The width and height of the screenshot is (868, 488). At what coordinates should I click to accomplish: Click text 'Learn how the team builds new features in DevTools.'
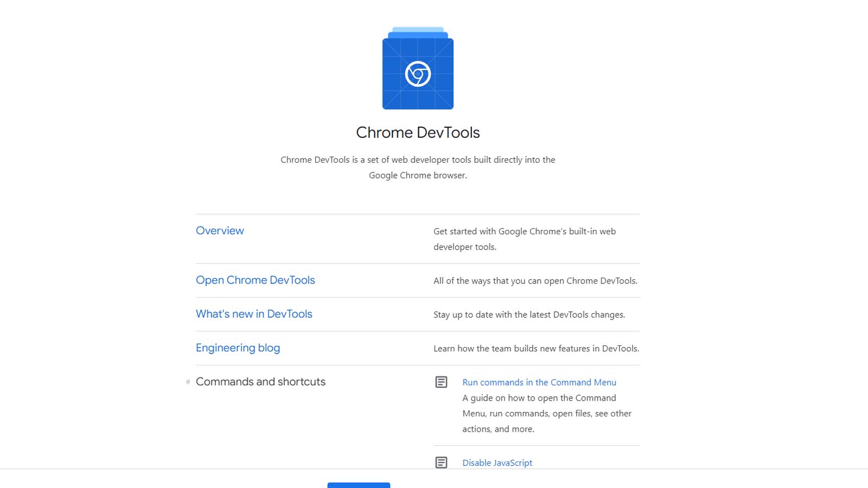coord(537,349)
